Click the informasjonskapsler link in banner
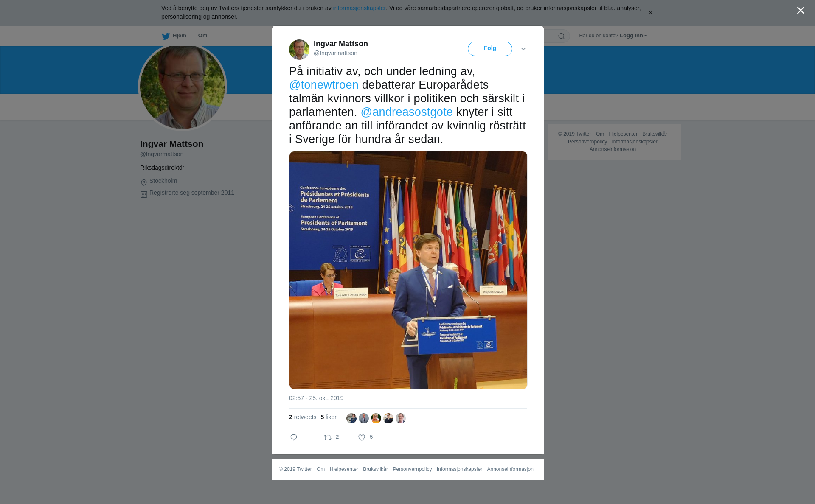The height and width of the screenshot is (504, 815). point(359,8)
